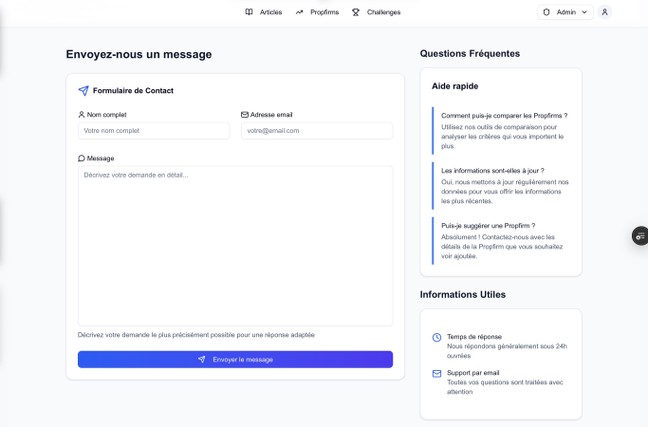
Task: Click the Nom complet input field
Action: (x=154, y=131)
